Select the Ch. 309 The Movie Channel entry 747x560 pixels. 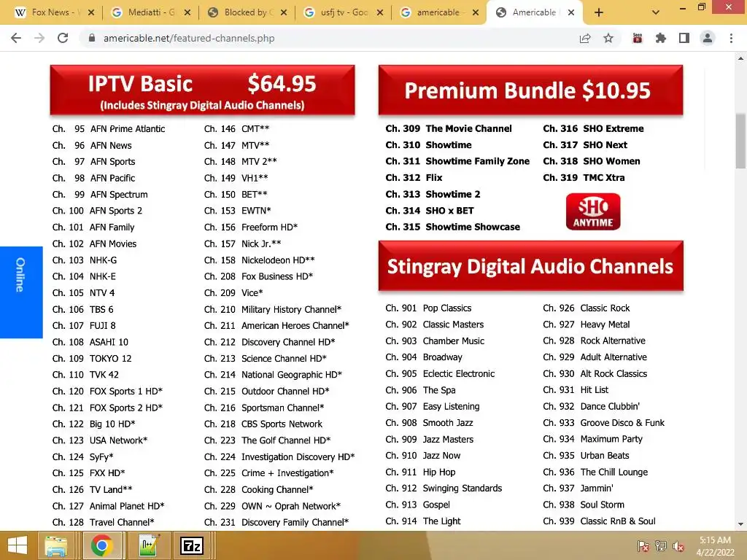(449, 128)
